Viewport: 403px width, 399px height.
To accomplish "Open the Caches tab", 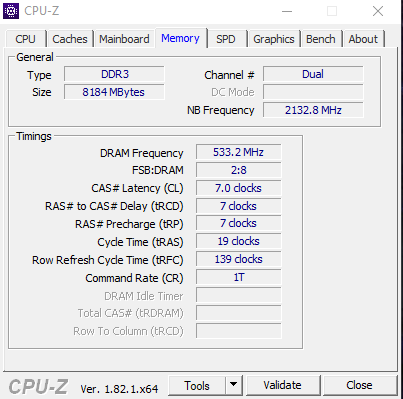I will coord(70,39).
